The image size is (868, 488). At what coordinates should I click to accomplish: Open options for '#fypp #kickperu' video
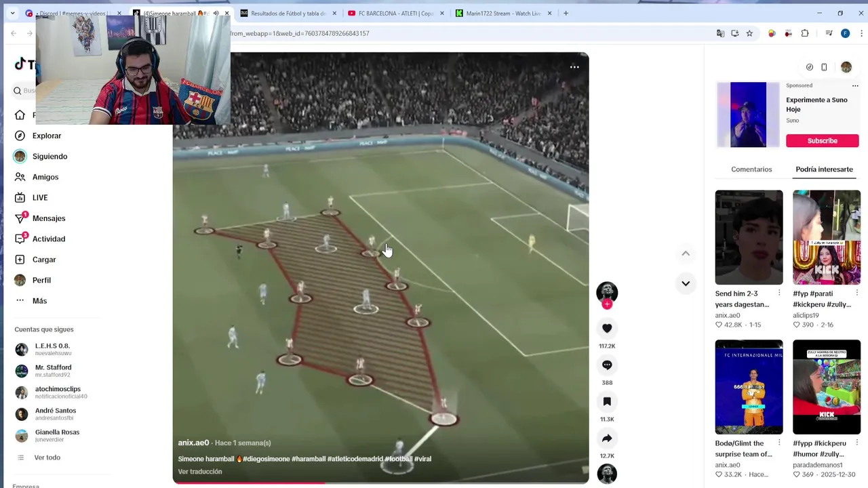856,443
